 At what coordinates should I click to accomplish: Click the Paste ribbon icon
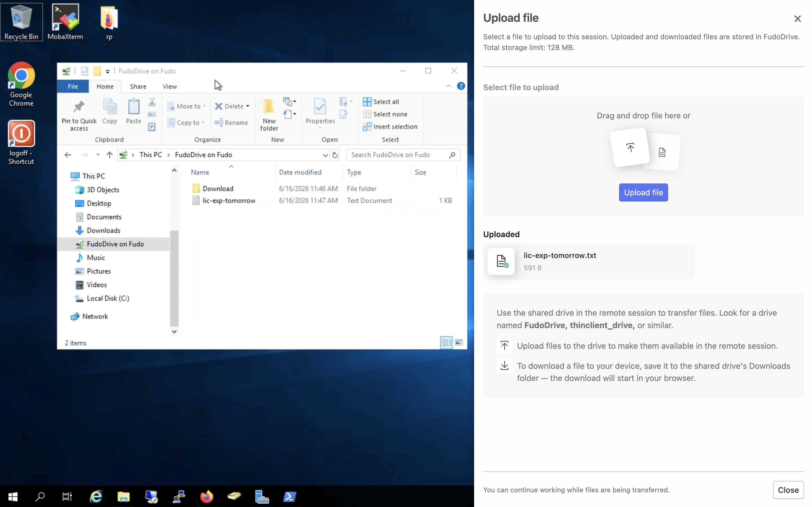click(x=133, y=112)
